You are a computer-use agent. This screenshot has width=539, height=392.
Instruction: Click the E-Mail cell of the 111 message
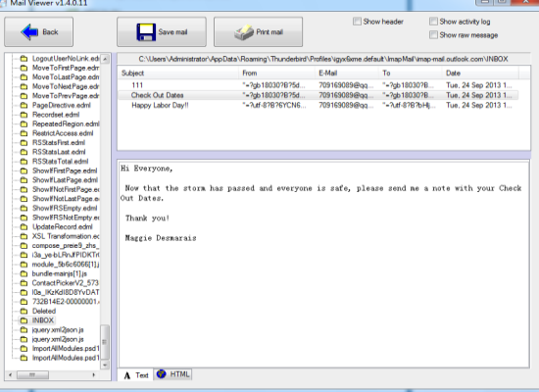pos(346,85)
